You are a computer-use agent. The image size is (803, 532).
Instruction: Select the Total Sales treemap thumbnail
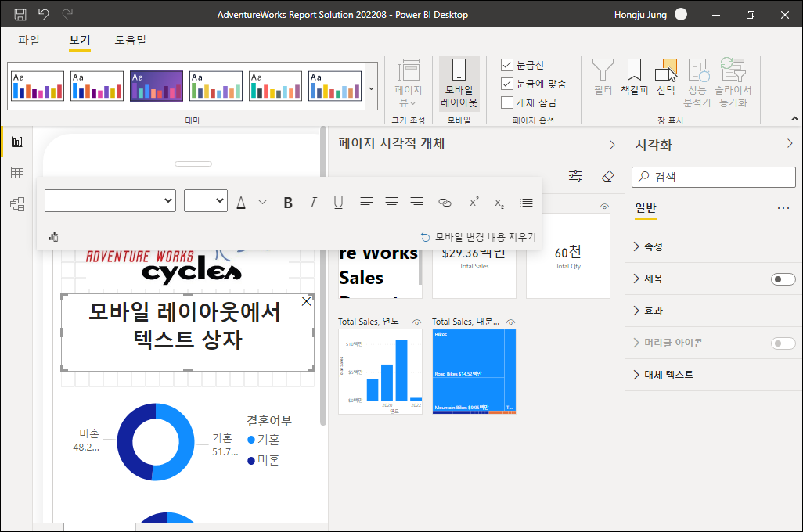point(474,372)
